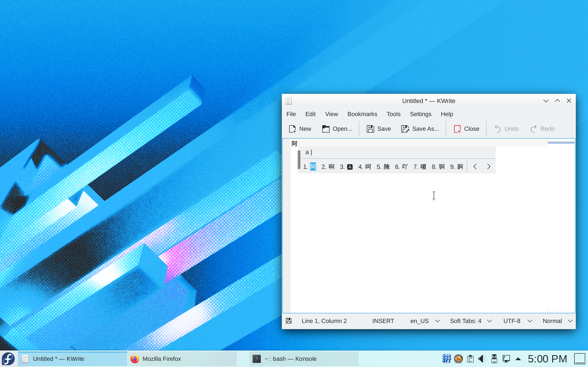
Task: Open the Bookmarks menu
Action: [362, 114]
